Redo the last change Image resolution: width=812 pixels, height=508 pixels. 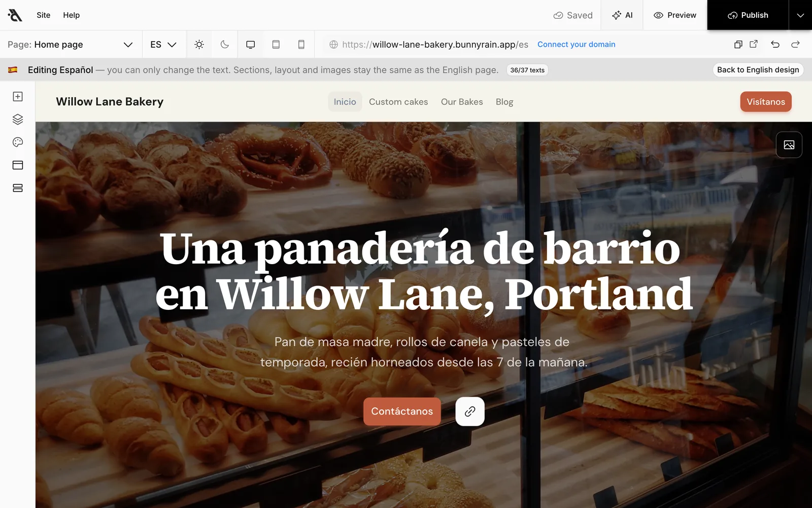[x=795, y=44]
